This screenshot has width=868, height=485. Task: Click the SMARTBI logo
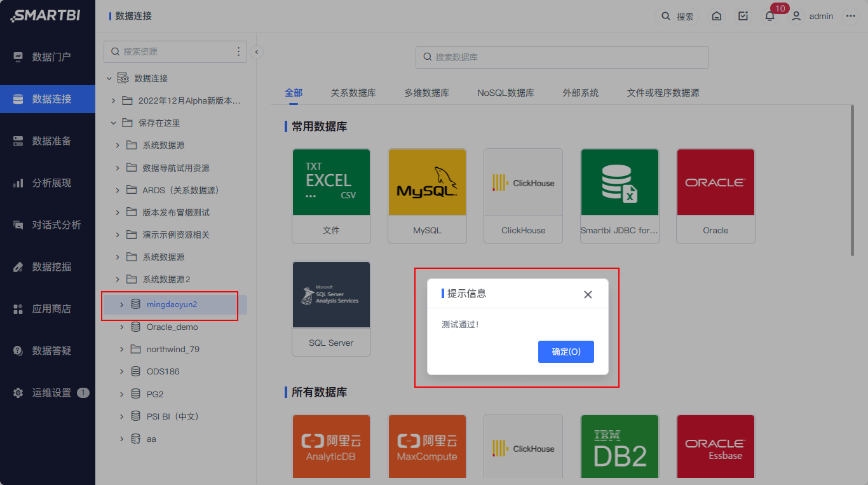[45, 16]
